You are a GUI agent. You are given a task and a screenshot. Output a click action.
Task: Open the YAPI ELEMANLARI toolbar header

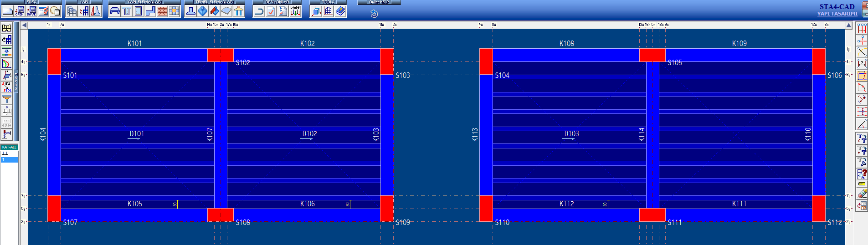(144, 2)
